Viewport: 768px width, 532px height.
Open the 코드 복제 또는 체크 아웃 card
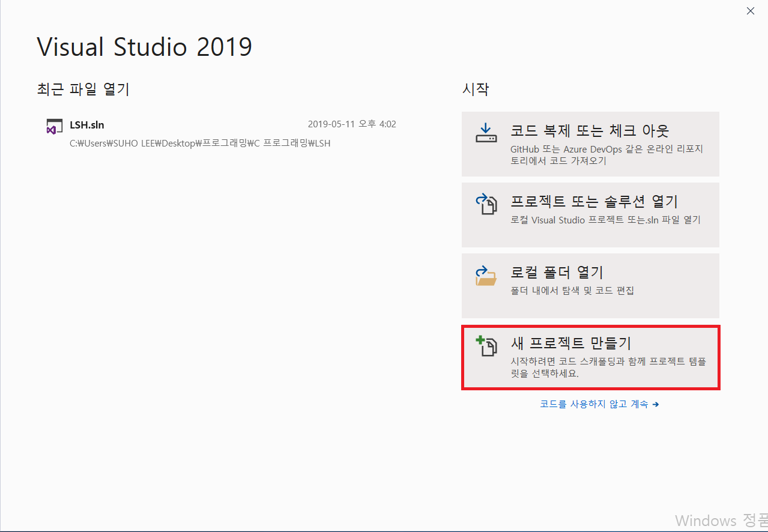pyautogui.click(x=590, y=144)
